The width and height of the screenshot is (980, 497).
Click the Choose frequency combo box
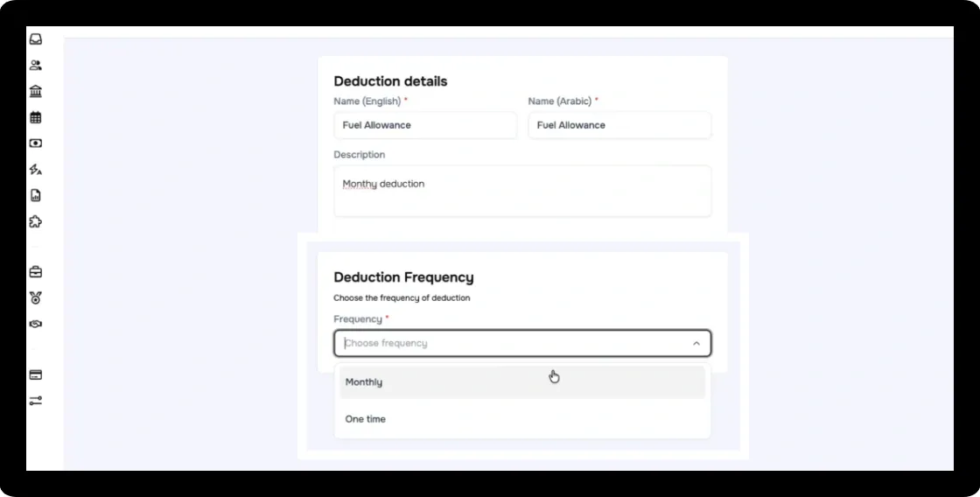click(522, 343)
